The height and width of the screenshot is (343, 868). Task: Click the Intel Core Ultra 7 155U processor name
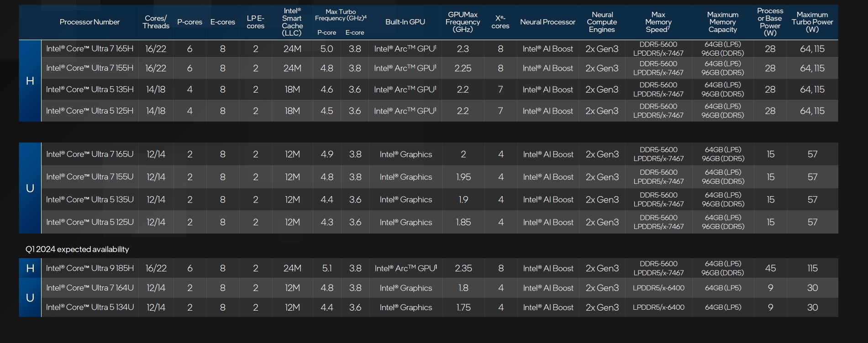coord(89,177)
